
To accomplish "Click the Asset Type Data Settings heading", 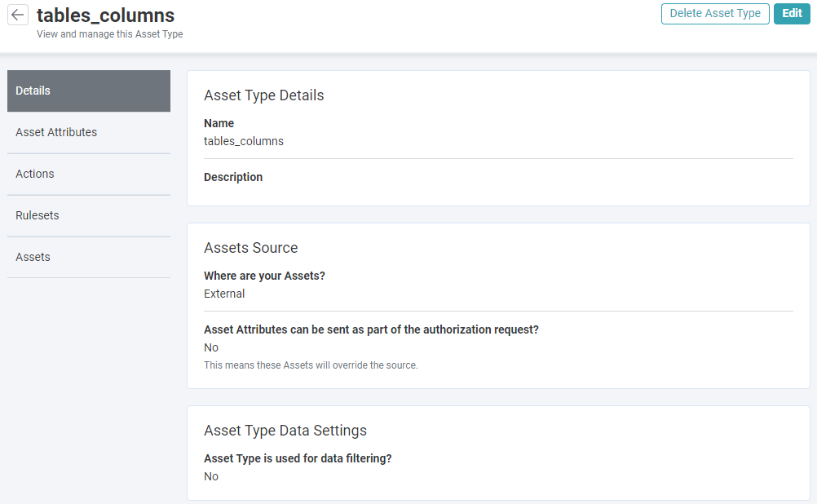I will point(285,431).
